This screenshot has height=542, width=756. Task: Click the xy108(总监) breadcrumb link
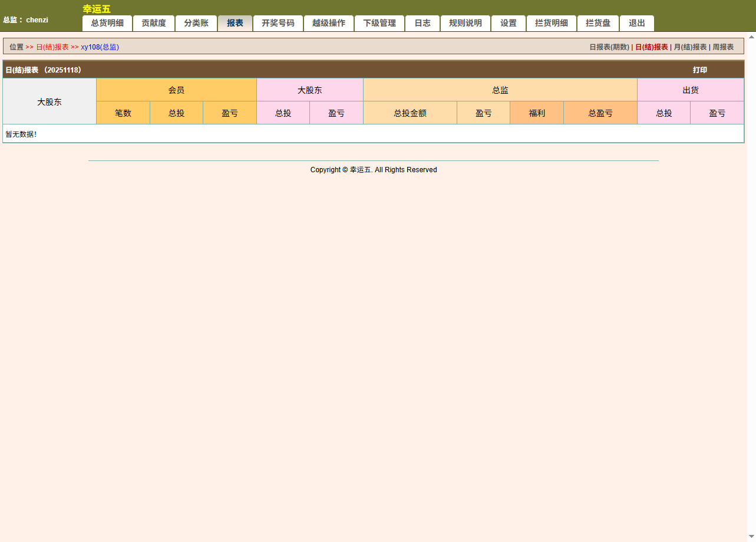click(x=100, y=47)
